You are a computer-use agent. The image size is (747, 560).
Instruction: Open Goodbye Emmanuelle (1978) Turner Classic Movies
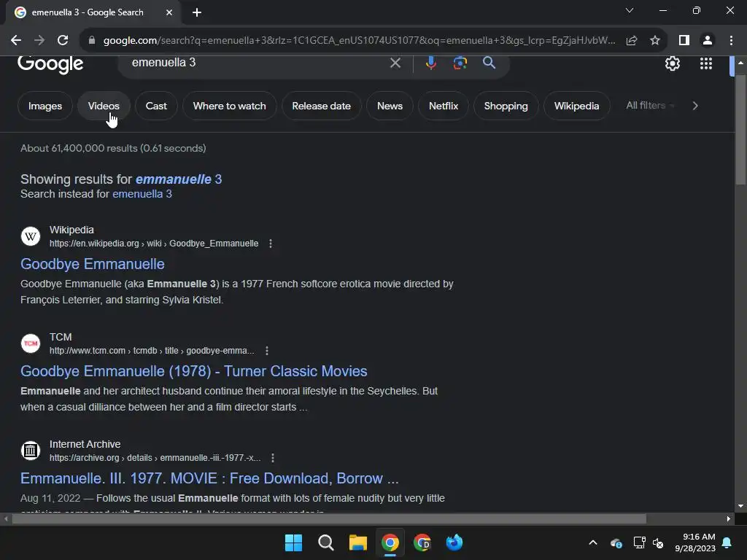194,371
